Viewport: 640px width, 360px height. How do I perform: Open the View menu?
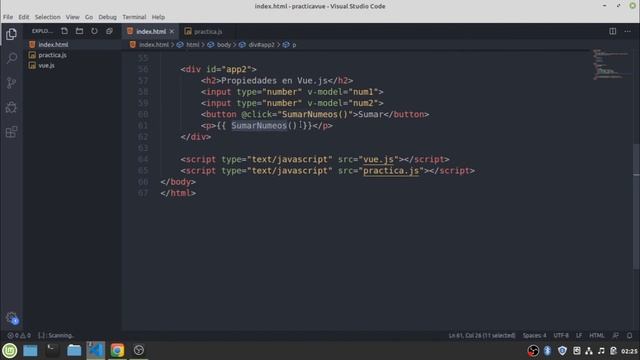point(73,17)
